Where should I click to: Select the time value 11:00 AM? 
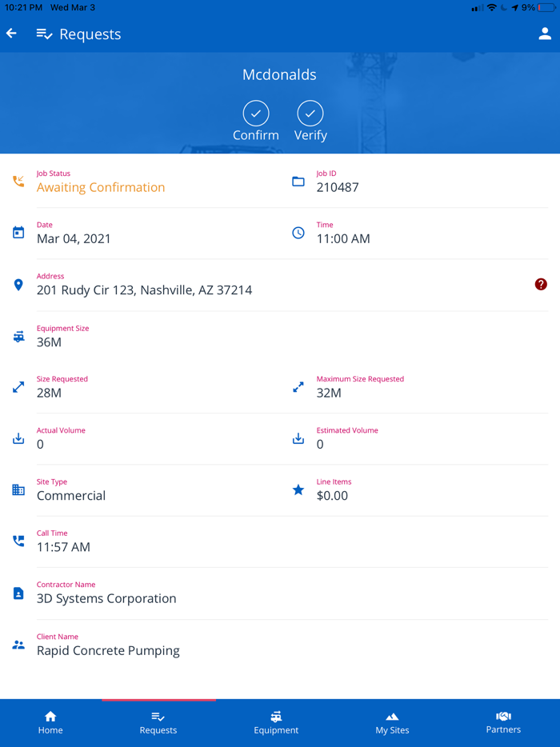[x=343, y=238]
